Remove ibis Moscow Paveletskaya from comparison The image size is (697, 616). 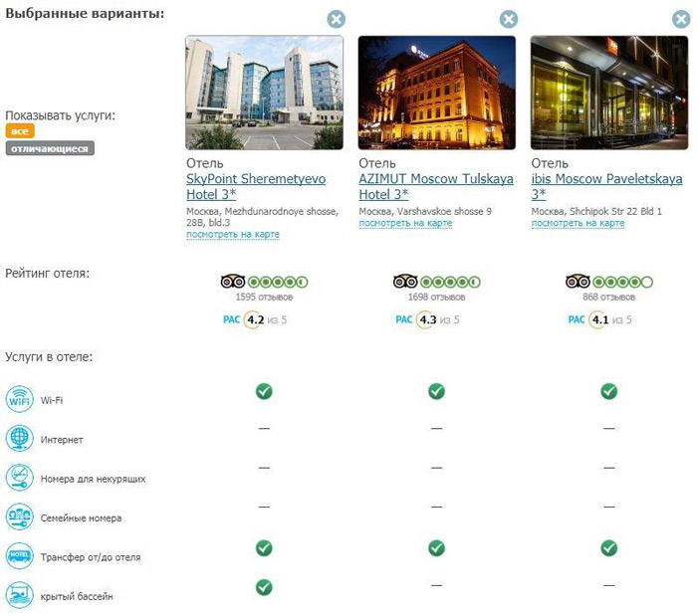tap(681, 19)
